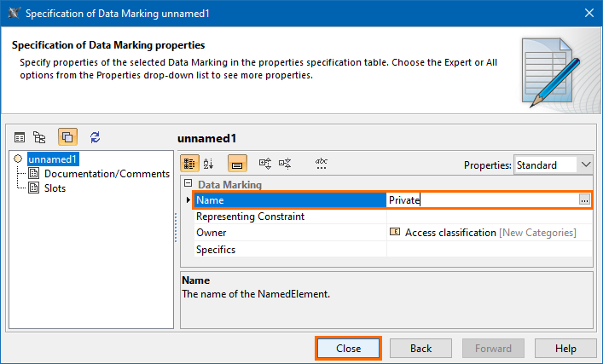Toggle the property description area button

pos(237,164)
